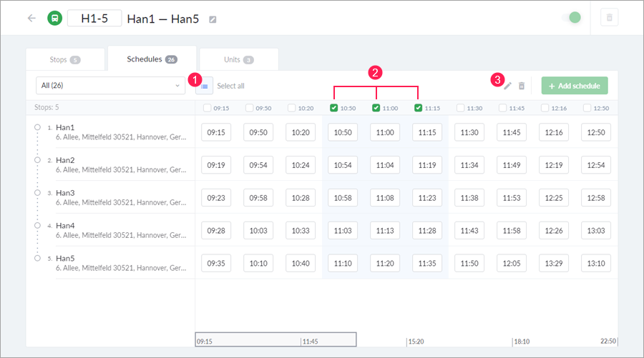Viewport: 644px width, 358px height.
Task: Click the delete route trash icon
Action: (610, 18)
